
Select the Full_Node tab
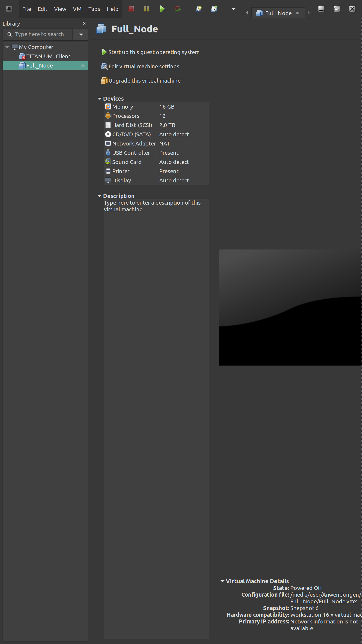click(x=278, y=13)
